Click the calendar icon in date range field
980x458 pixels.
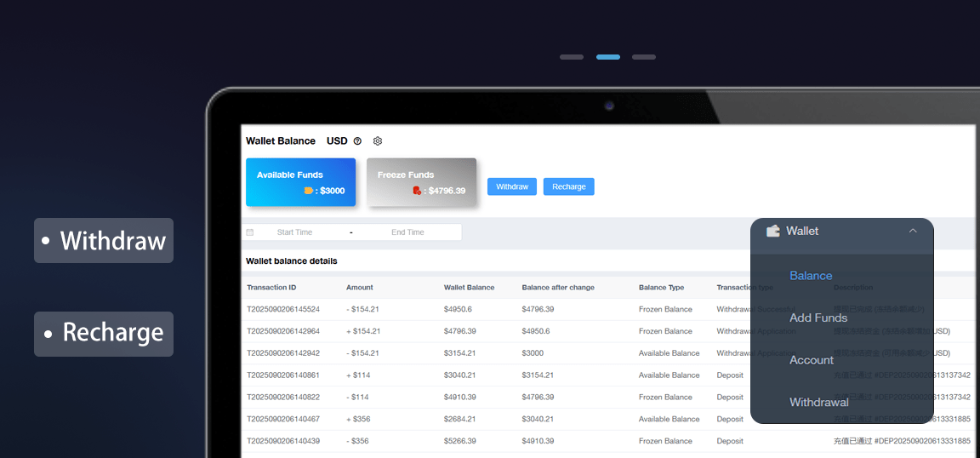click(x=250, y=232)
